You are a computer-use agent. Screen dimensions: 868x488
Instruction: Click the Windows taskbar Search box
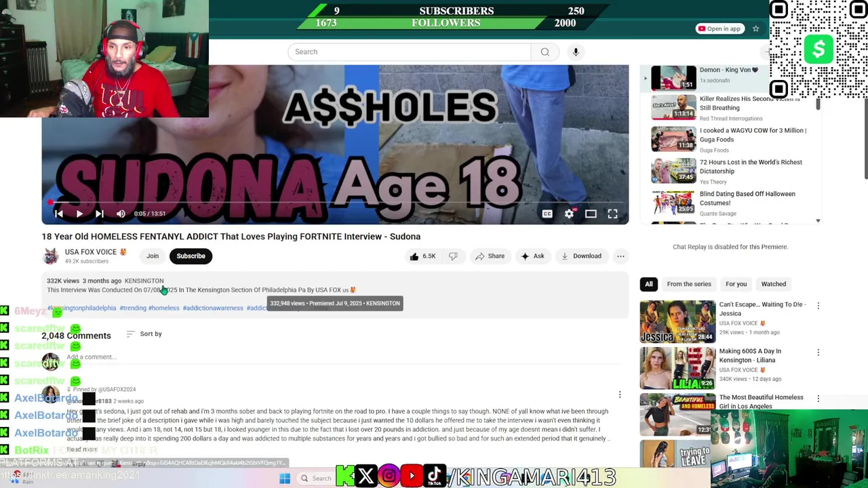[316, 479]
